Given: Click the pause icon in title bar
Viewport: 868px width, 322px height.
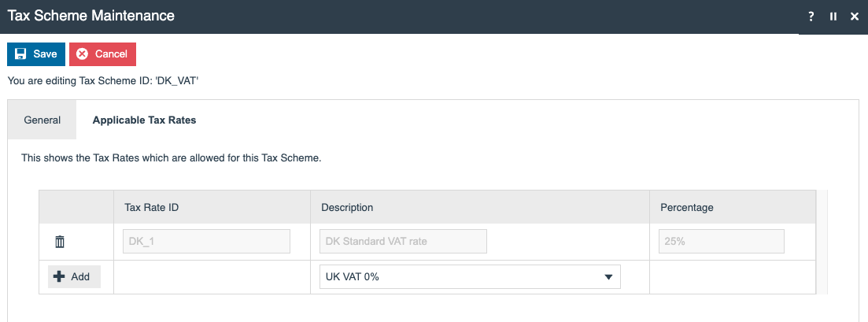Looking at the screenshot, I should pyautogui.click(x=833, y=17).
